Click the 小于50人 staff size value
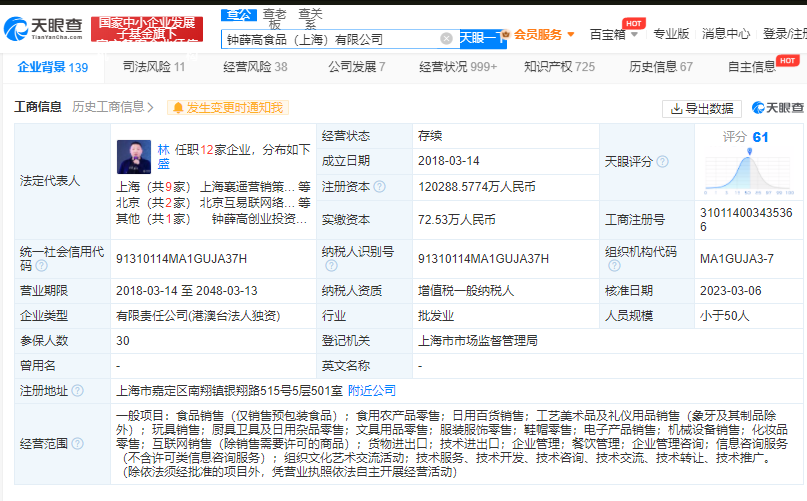 [724, 316]
